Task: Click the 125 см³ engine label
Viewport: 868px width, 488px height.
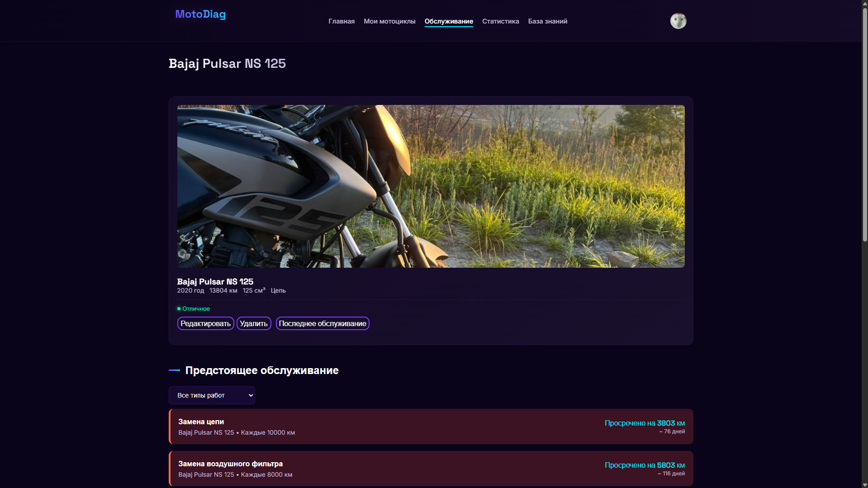Action: click(x=254, y=290)
